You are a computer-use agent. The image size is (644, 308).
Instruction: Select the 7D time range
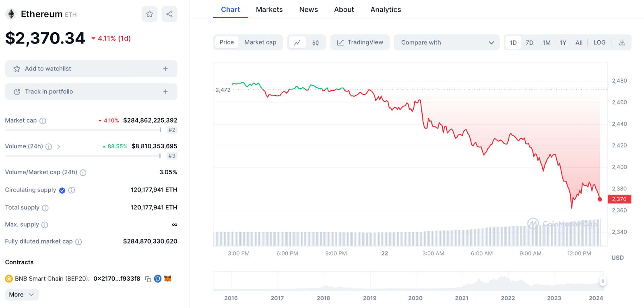tap(530, 42)
